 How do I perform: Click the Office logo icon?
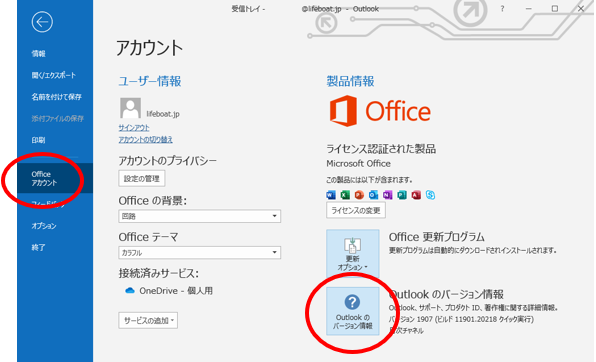tap(344, 111)
